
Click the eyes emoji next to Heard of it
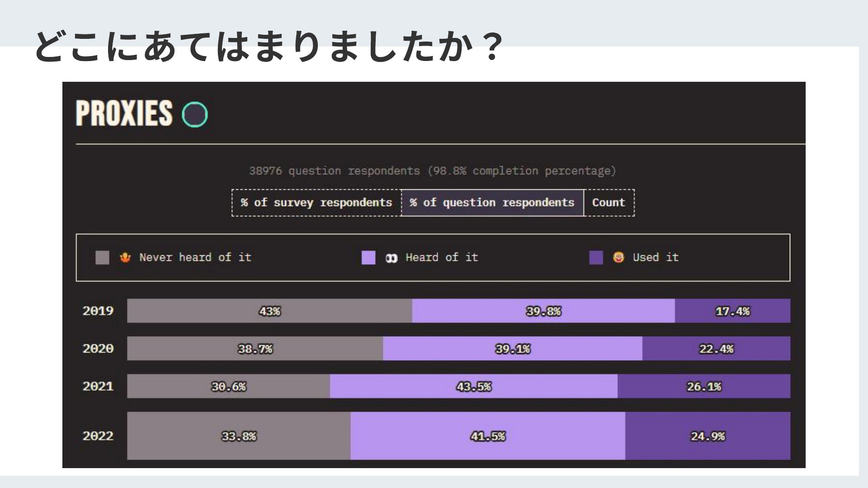[392, 258]
